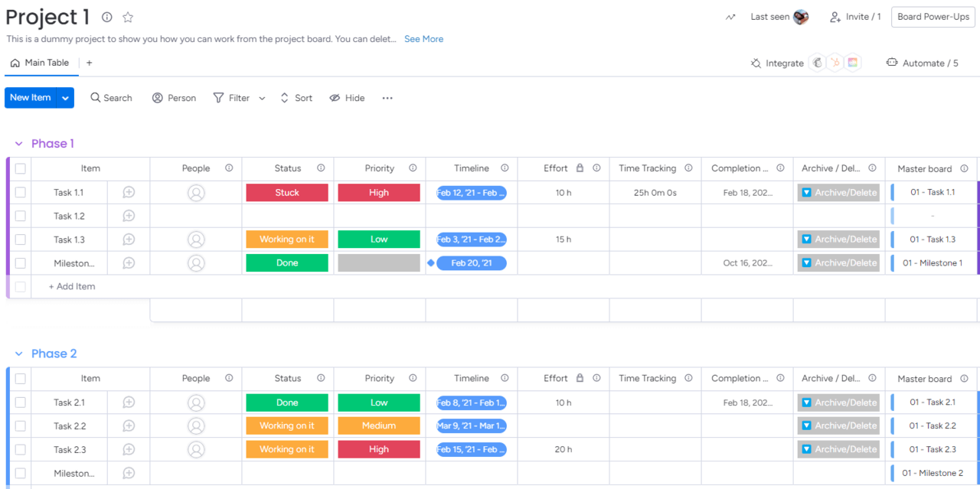Switch to the Main Table tab
Screen dimensions: 980x489
pos(40,63)
